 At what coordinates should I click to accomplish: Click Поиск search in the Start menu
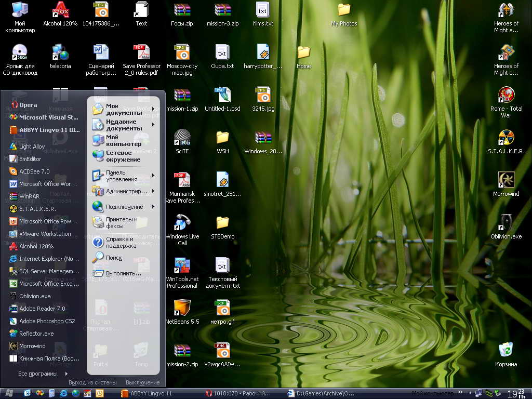click(x=107, y=258)
